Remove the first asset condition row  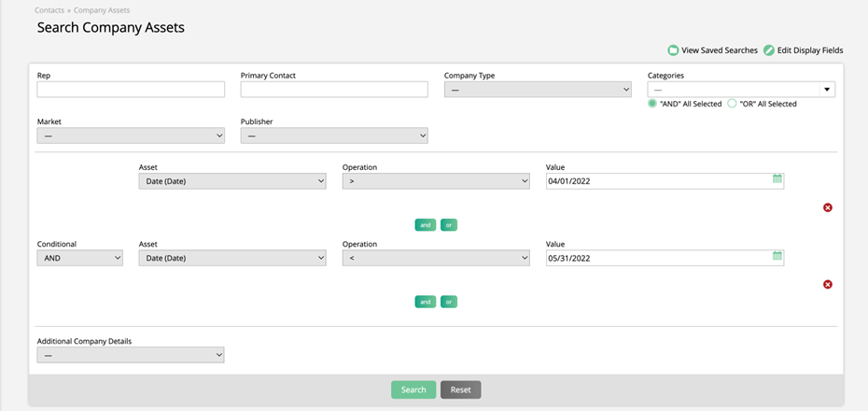point(827,207)
